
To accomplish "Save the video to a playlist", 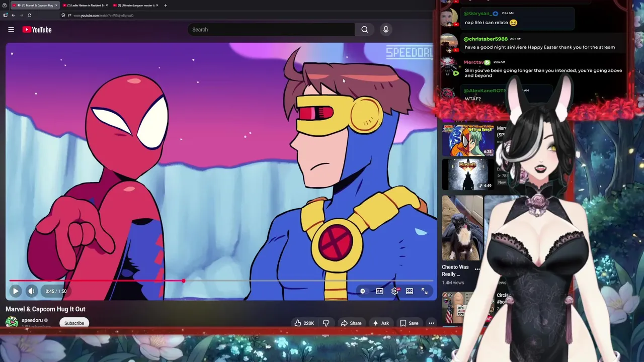I will pos(409,323).
